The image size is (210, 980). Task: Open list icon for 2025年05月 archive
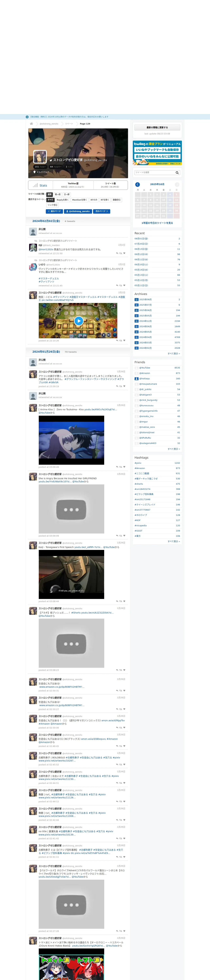(136, 315)
